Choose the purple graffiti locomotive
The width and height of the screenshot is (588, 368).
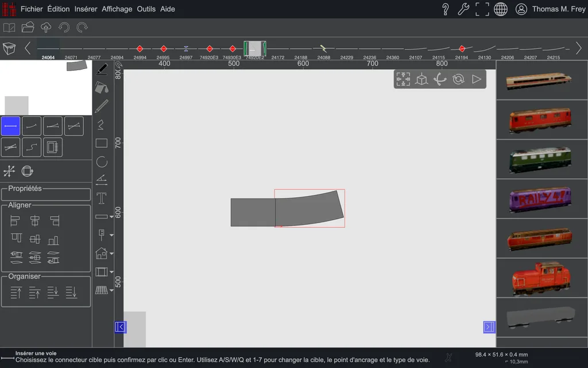540,198
